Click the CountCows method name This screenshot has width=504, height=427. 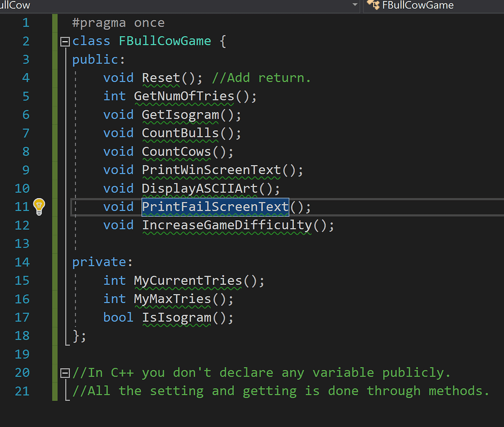click(176, 152)
